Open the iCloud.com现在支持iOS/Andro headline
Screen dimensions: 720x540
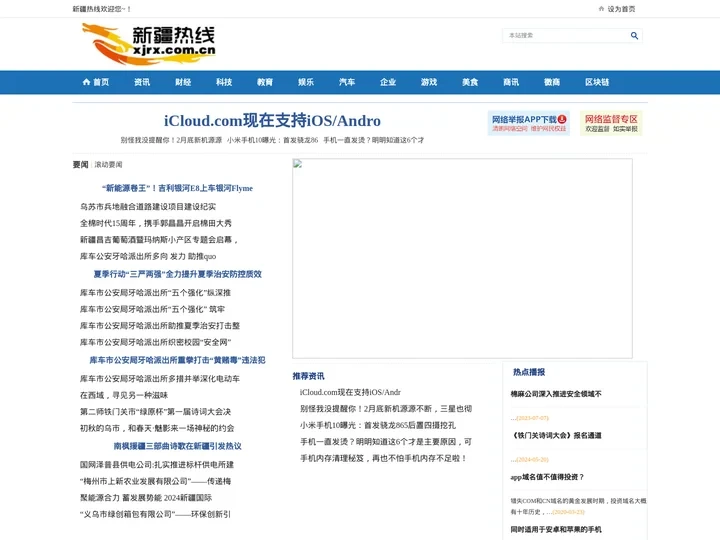pyautogui.click(x=272, y=121)
